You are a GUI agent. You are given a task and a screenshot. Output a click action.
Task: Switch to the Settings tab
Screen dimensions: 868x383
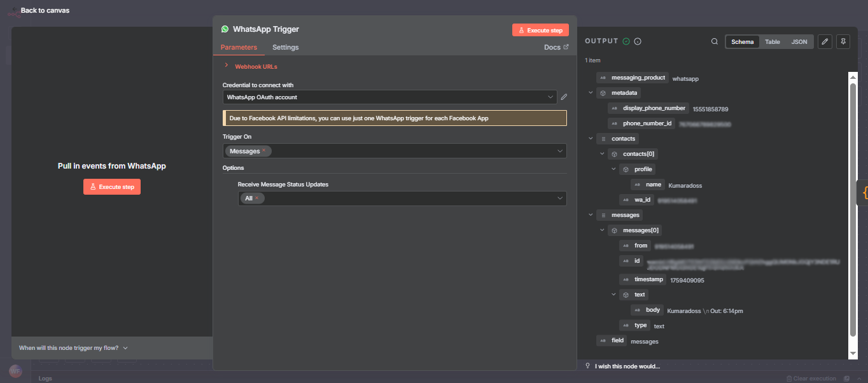[285, 47]
